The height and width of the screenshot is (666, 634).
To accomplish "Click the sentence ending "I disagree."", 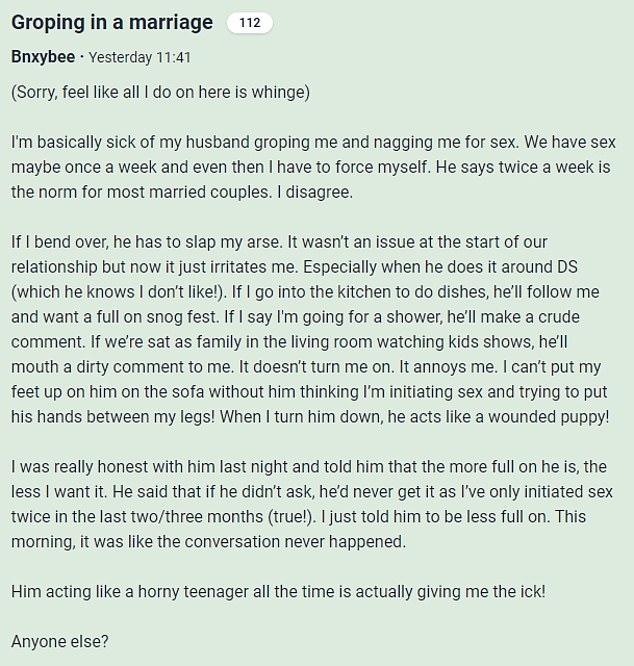I will click(315, 192).
